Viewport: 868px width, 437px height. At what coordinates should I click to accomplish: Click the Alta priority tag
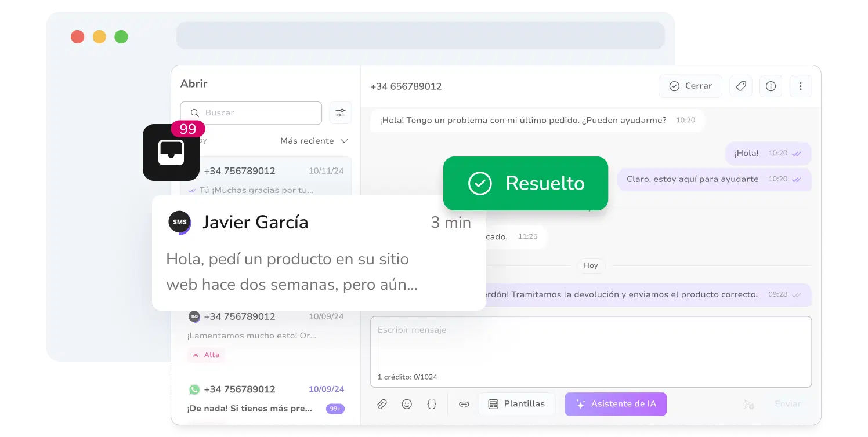(206, 355)
